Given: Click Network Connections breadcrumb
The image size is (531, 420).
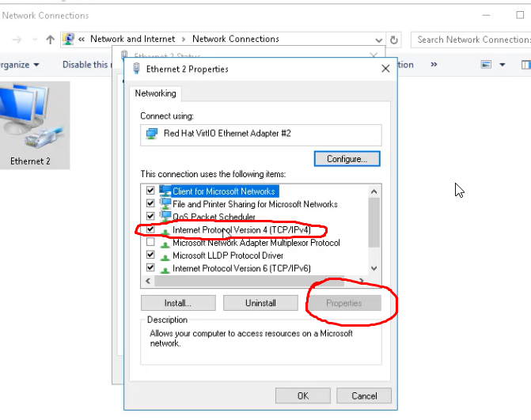Looking at the screenshot, I should (236, 39).
